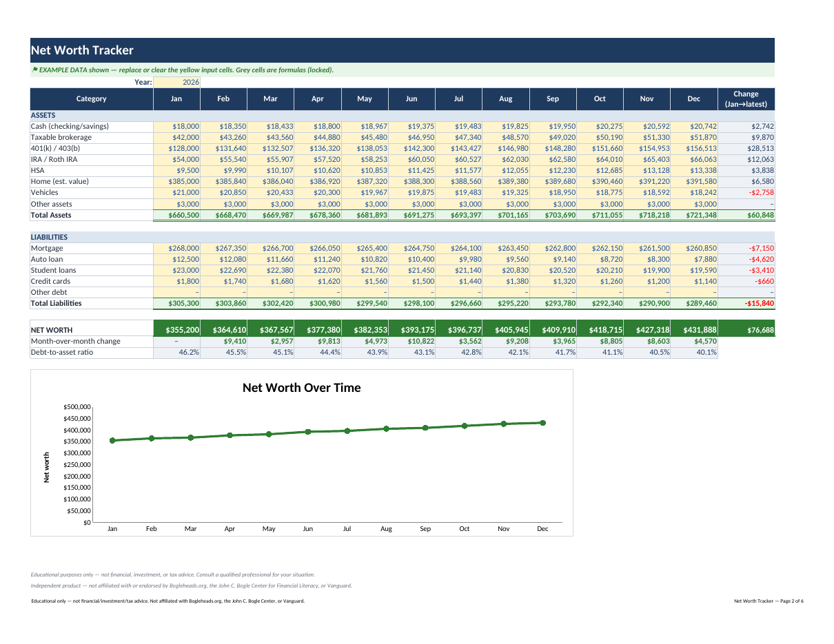Viewport: 834px width, 644px height.
Task: Click Mortgage change value -$7,150
Action: coord(746,248)
